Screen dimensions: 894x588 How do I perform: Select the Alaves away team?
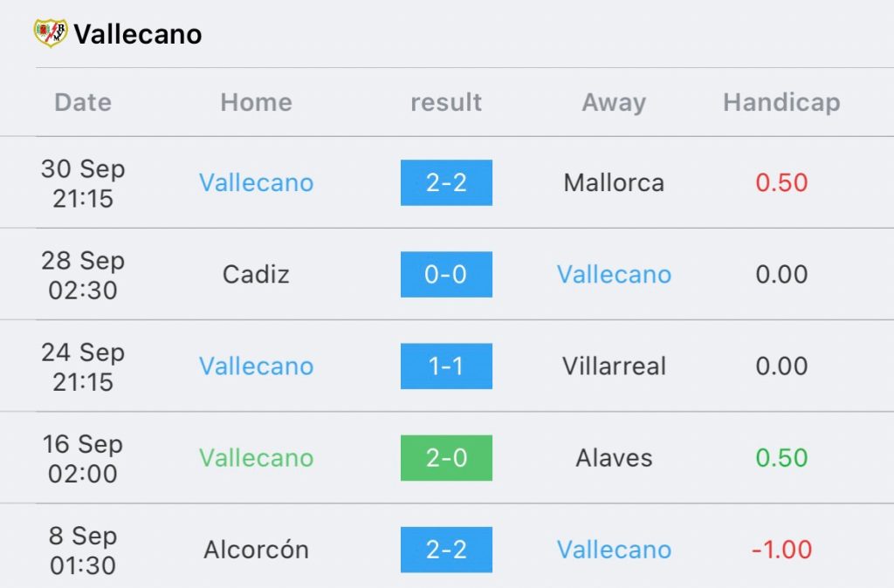[614, 458]
